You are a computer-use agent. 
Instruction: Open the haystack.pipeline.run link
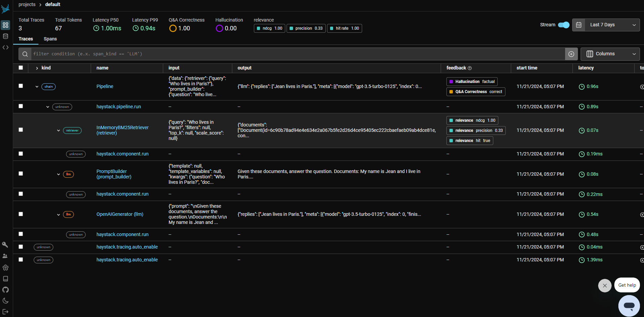(119, 107)
